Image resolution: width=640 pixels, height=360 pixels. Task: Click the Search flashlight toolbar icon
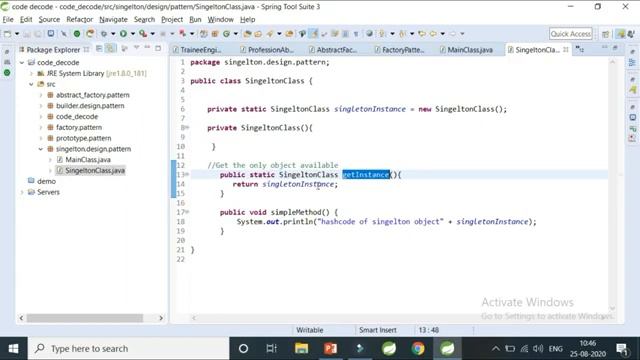click(270, 34)
